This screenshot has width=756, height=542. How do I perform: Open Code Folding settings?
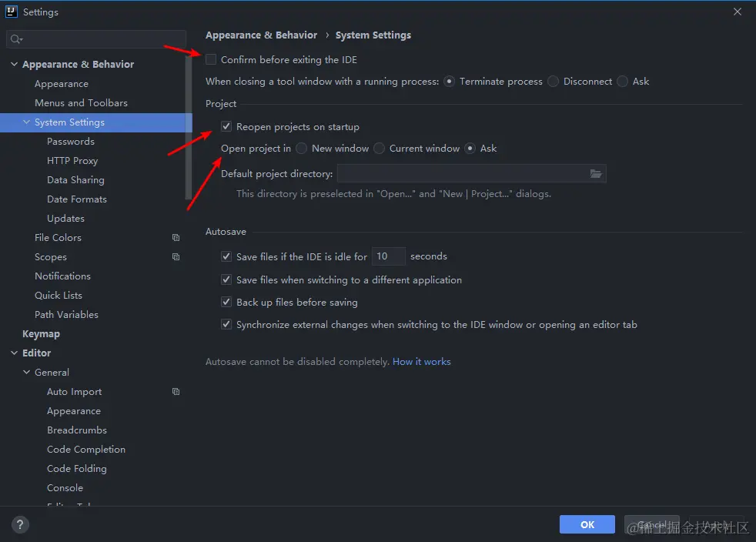coord(77,469)
